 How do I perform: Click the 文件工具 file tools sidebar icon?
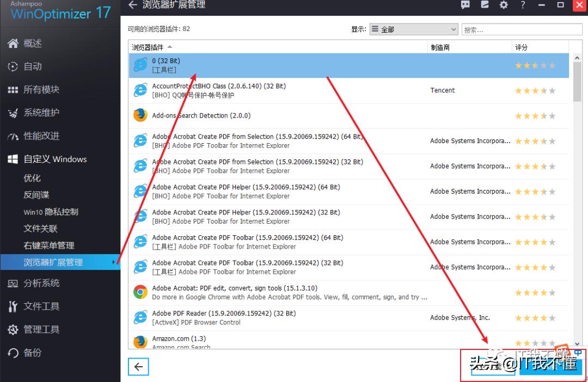[x=14, y=306]
